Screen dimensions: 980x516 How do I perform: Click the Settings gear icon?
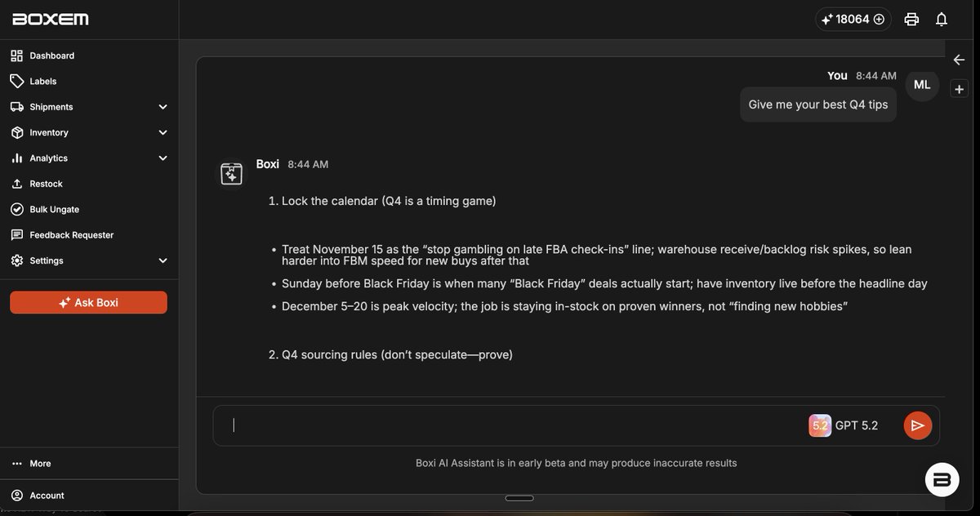(16, 260)
